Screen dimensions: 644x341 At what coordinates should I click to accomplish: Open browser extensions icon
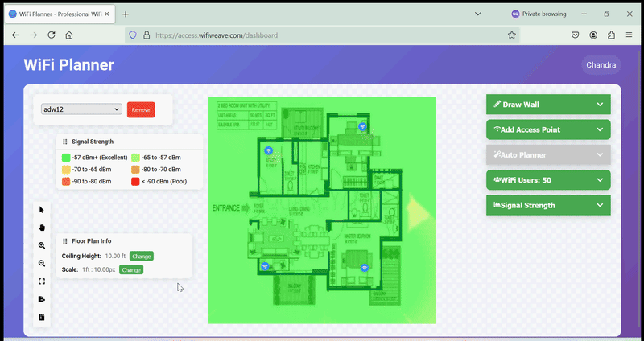click(x=611, y=35)
